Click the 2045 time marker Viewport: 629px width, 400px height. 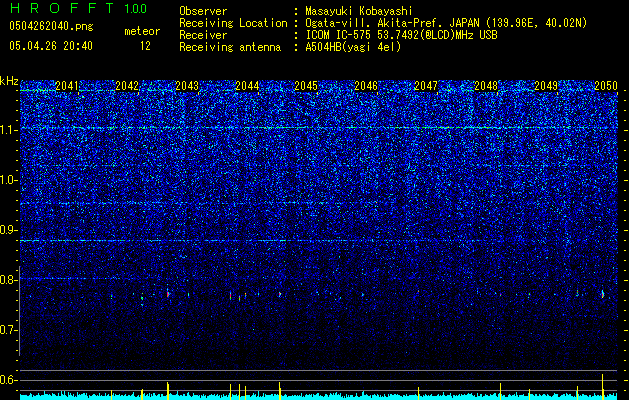tap(306, 86)
